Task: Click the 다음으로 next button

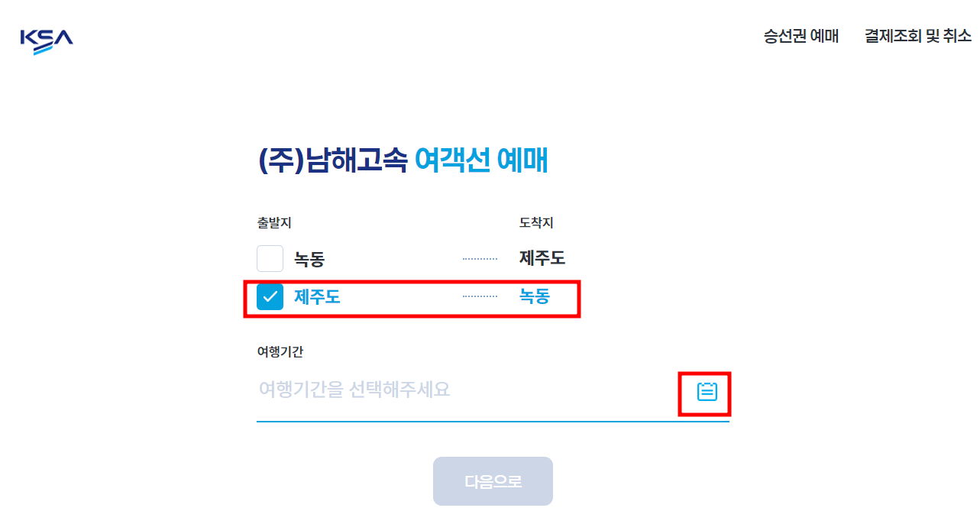Action: (493, 480)
